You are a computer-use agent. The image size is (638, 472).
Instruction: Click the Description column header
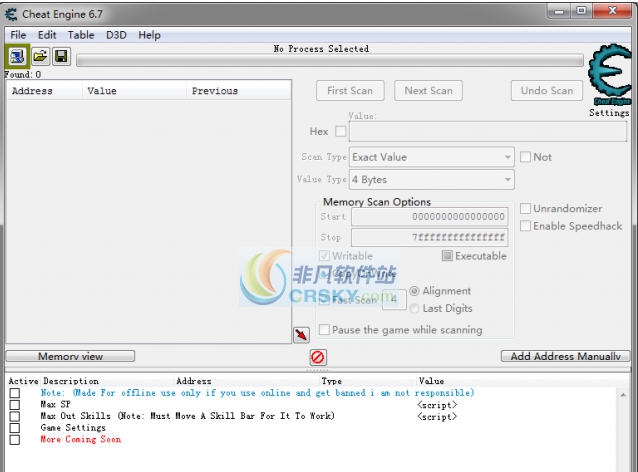click(x=71, y=381)
